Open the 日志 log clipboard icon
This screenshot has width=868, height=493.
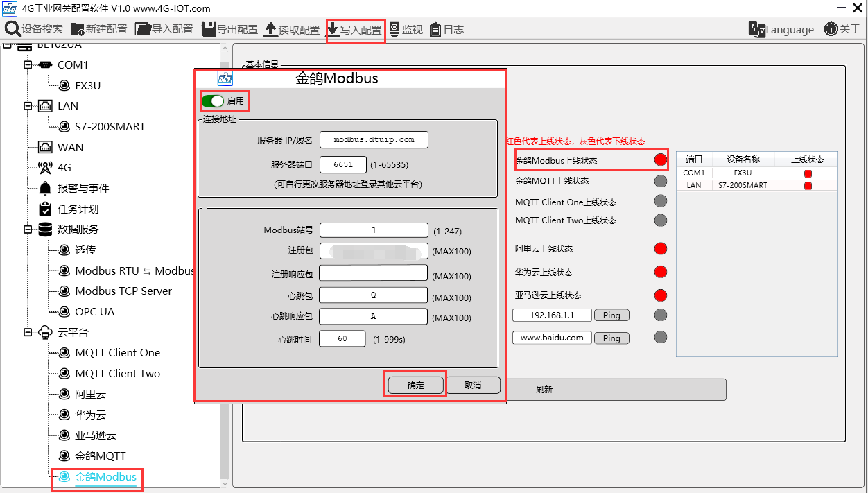(x=435, y=29)
